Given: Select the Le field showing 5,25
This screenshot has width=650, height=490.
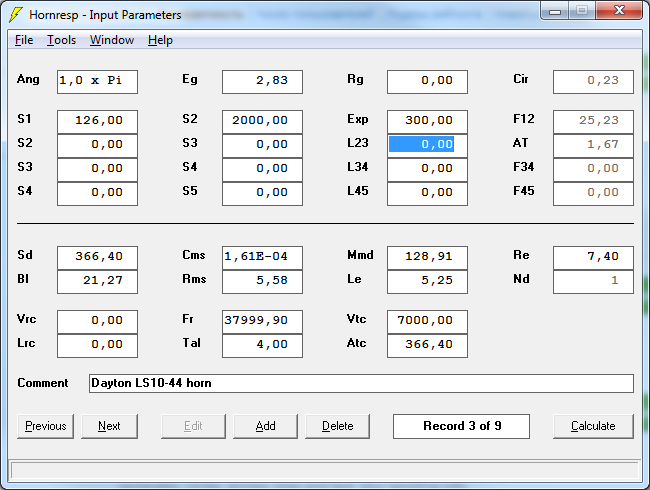Looking at the screenshot, I should click(427, 282).
